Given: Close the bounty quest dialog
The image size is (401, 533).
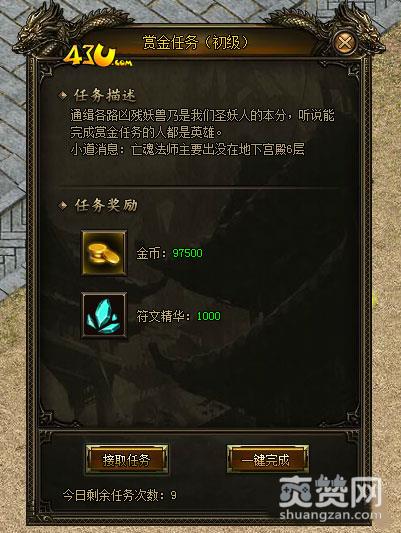Looking at the screenshot, I should pos(345,43).
